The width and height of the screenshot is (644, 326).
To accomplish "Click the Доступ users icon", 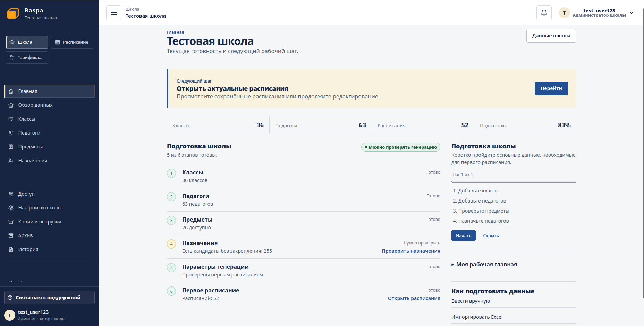I will pyautogui.click(x=11, y=194).
